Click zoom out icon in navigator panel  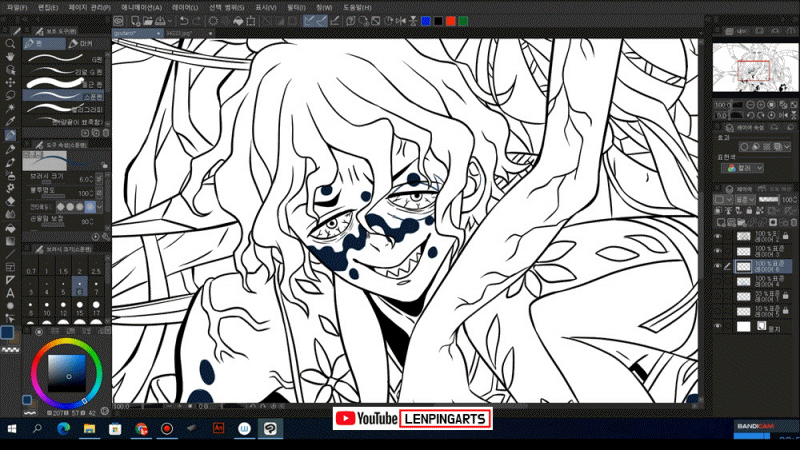click(751, 105)
